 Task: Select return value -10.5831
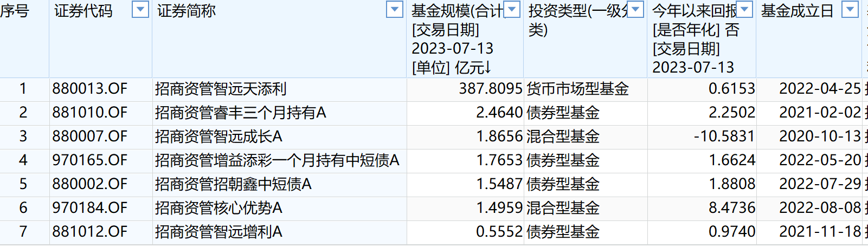tap(724, 136)
